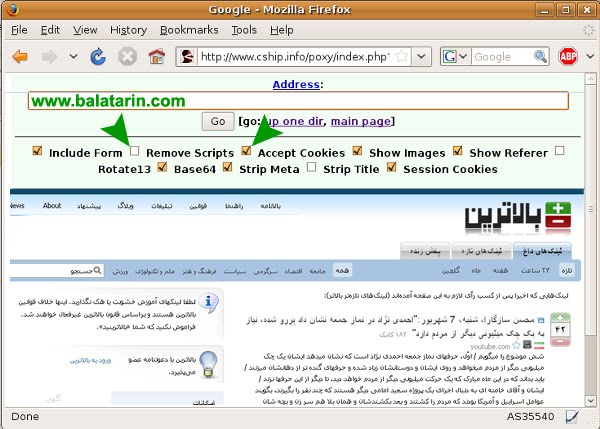Open the View menu

coord(85,30)
